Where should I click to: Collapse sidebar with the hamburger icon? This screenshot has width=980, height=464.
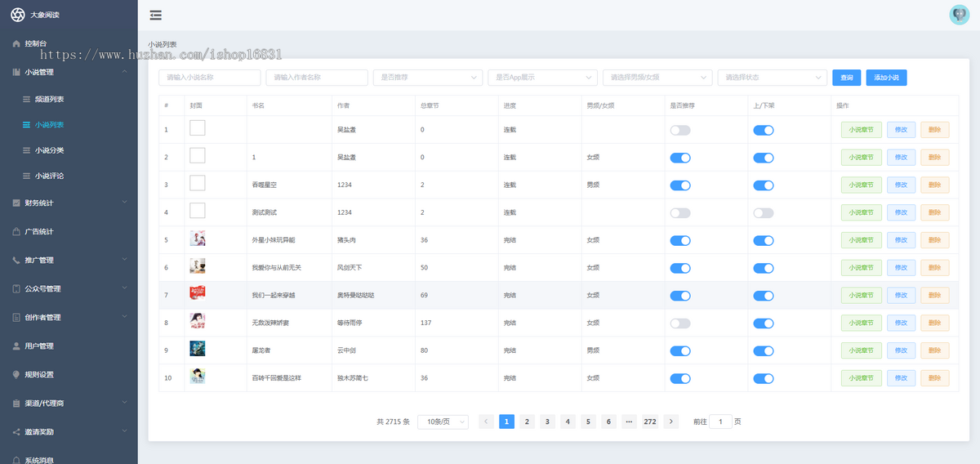click(x=155, y=15)
